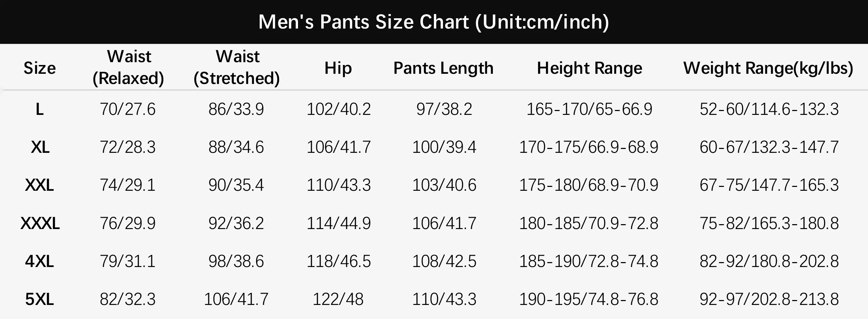Select the L size row label
The height and width of the screenshot is (319, 868).
39,109
